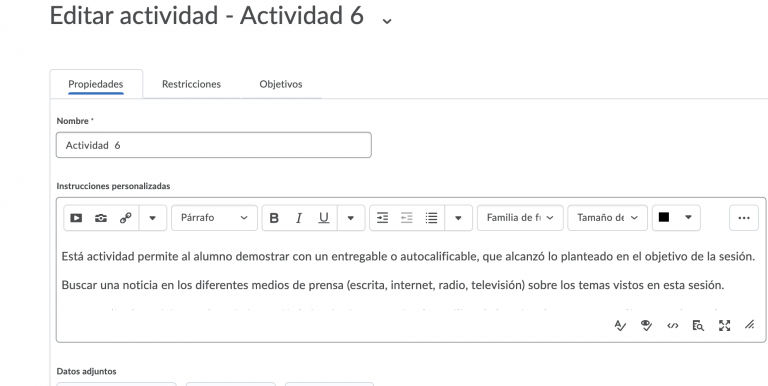Insert a quicklink with the chain icon

(x=125, y=218)
